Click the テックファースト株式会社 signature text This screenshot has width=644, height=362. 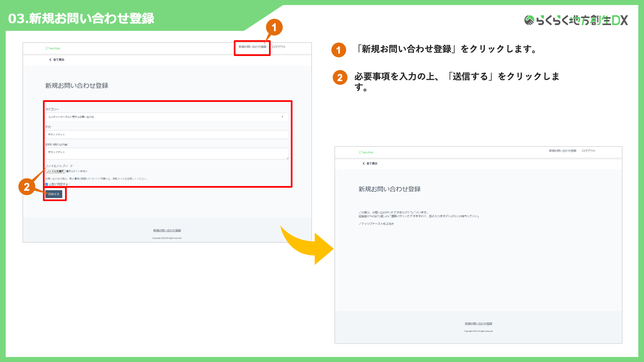click(376, 224)
